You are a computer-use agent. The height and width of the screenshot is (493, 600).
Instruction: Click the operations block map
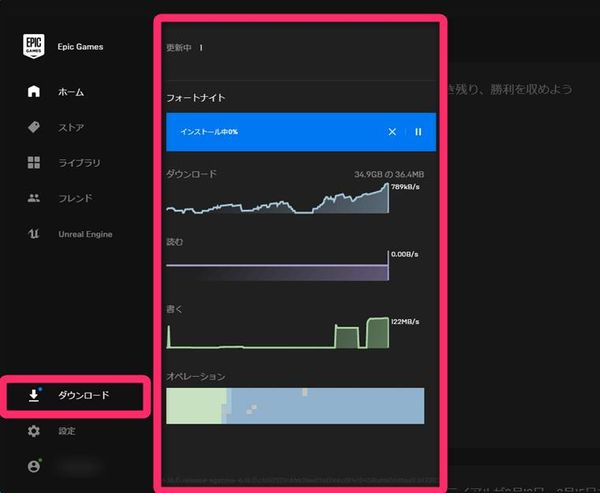295,406
